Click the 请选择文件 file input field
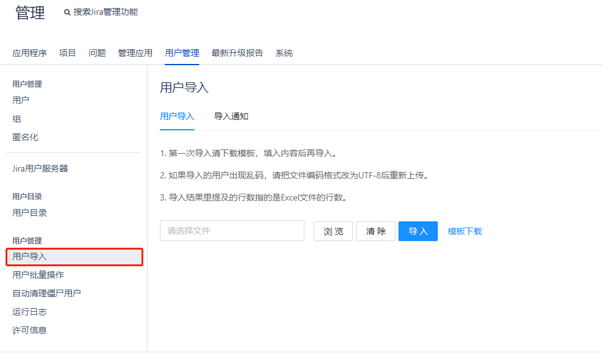 tap(232, 231)
